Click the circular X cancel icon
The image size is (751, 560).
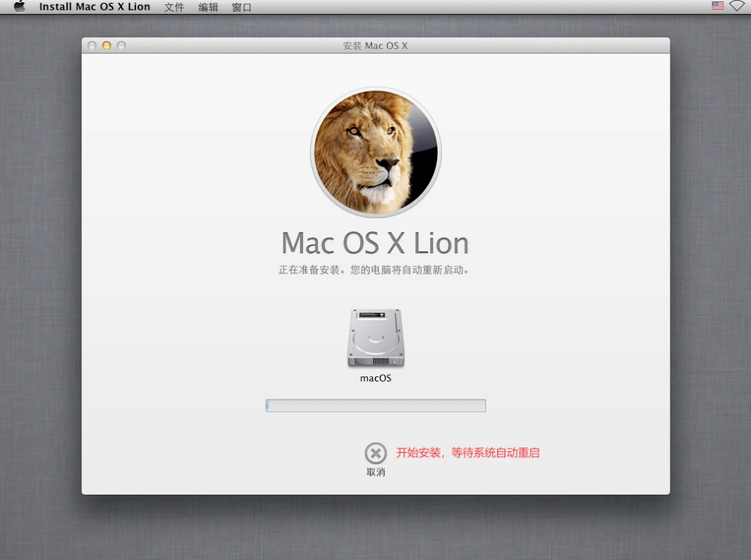[376, 453]
